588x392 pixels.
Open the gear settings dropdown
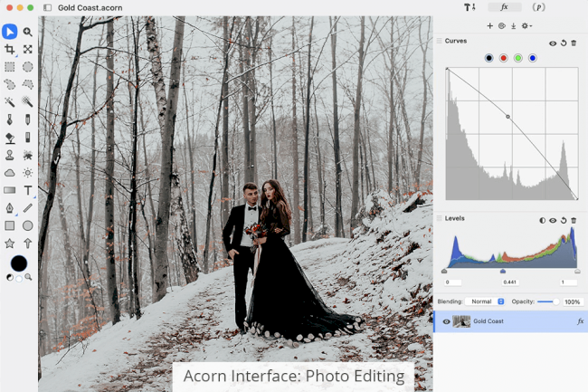tap(526, 26)
